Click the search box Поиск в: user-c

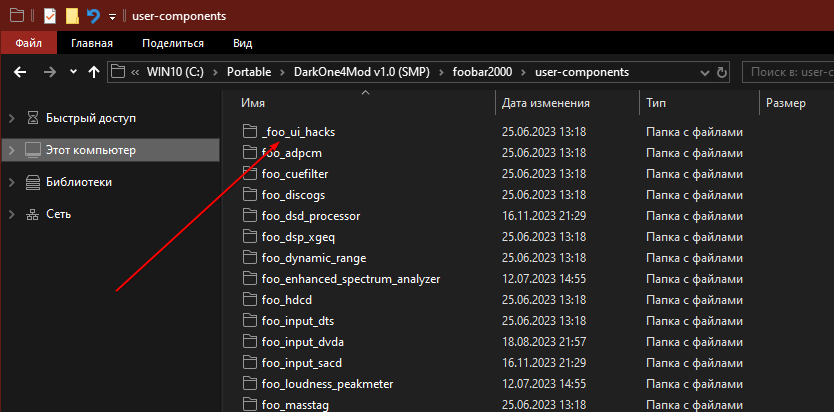(788, 72)
